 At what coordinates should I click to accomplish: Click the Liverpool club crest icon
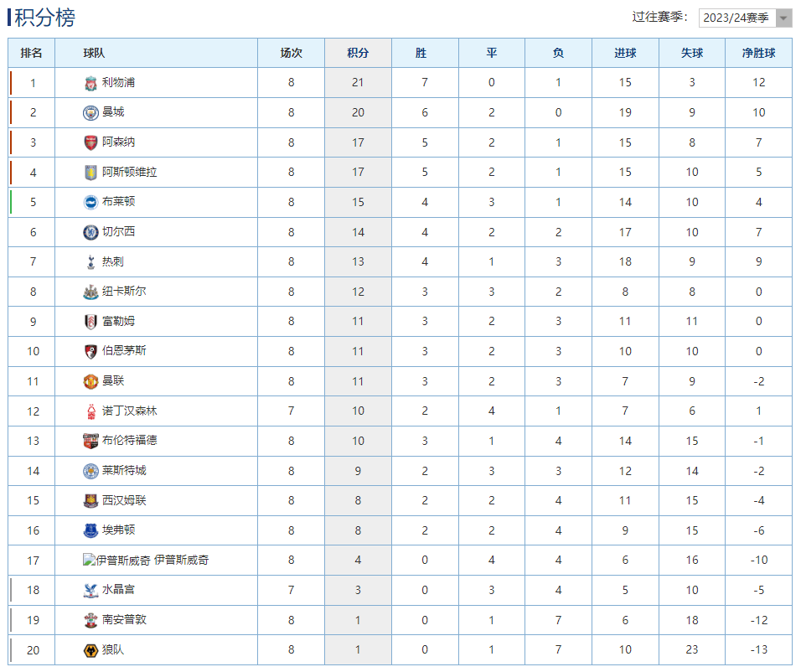tap(90, 83)
